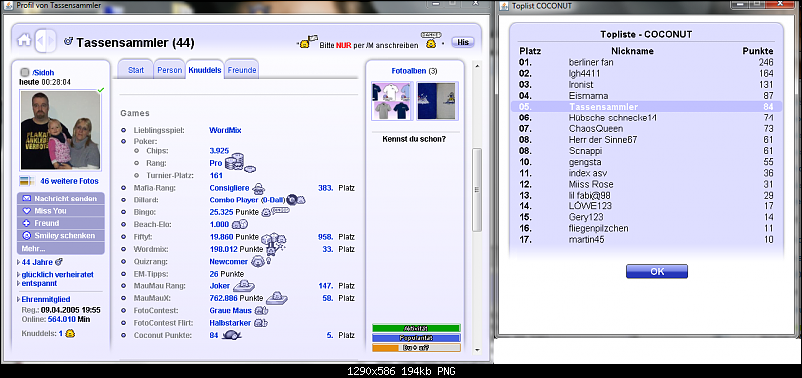The image size is (802, 378).
Task: Confirm Toplist dialog with OK
Action: click(x=657, y=272)
